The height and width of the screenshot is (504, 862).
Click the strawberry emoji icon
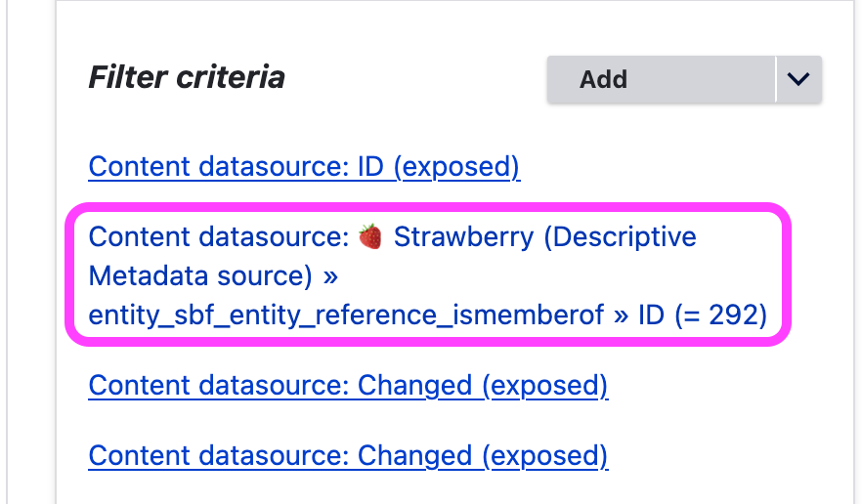(x=369, y=236)
